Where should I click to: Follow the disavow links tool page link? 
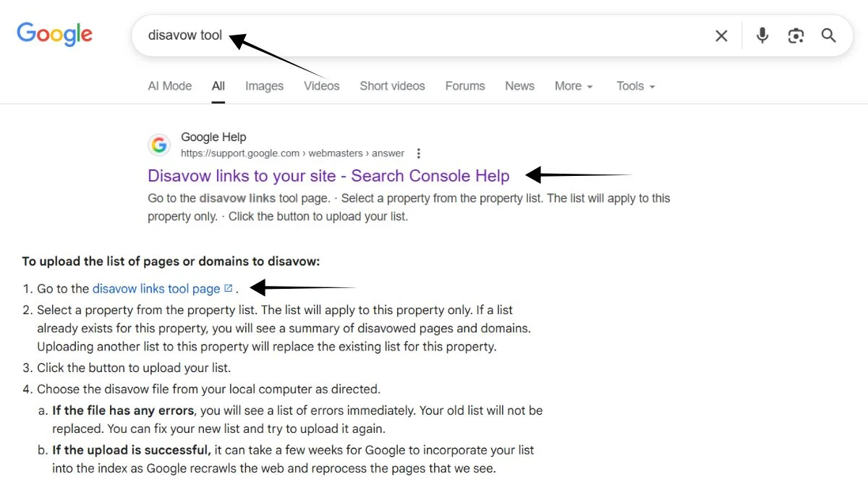tap(156, 288)
